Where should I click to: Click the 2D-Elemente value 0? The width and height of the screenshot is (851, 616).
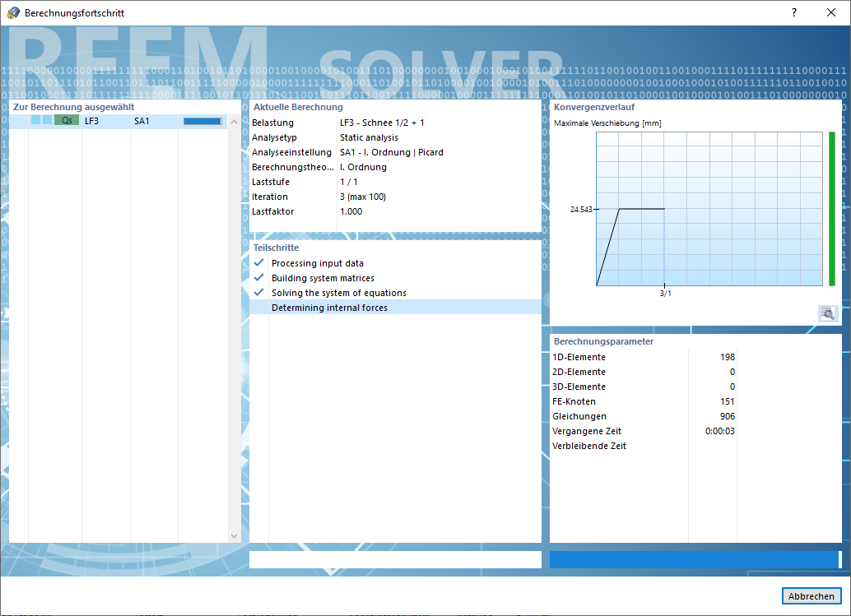point(732,372)
